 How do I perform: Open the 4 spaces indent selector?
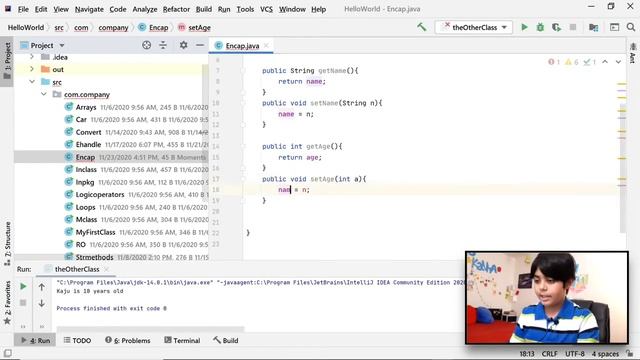pos(605,354)
